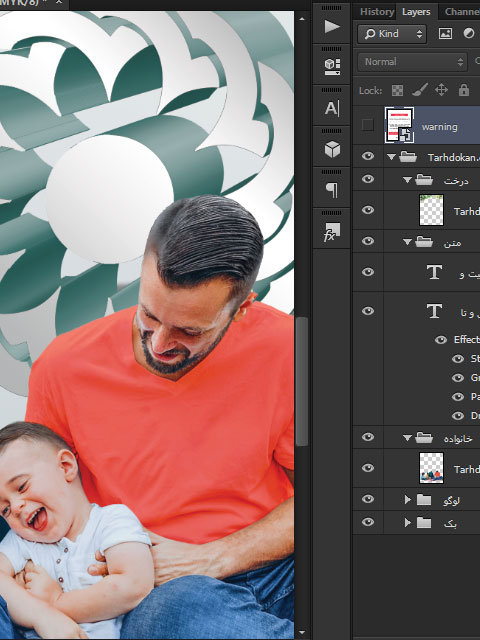Collapse the درخت group
Image resolution: width=480 pixels, height=640 pixels.
[407, 180]
